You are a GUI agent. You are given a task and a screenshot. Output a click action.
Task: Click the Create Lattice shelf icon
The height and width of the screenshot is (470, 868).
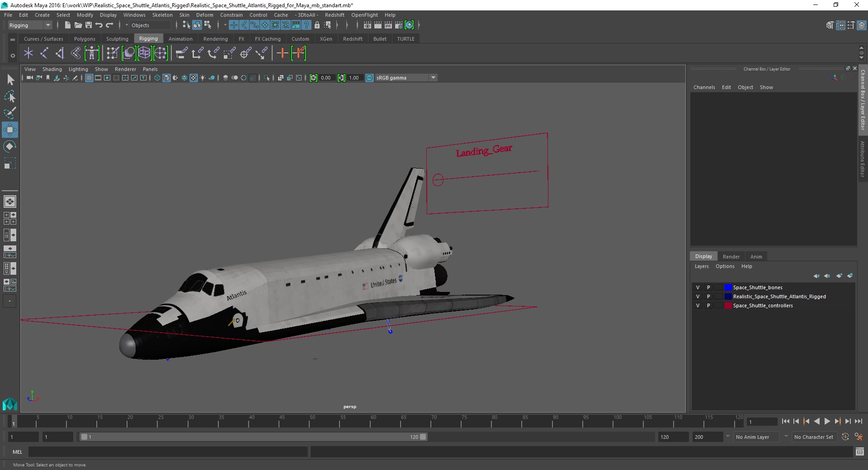click(x=144, y=53)
